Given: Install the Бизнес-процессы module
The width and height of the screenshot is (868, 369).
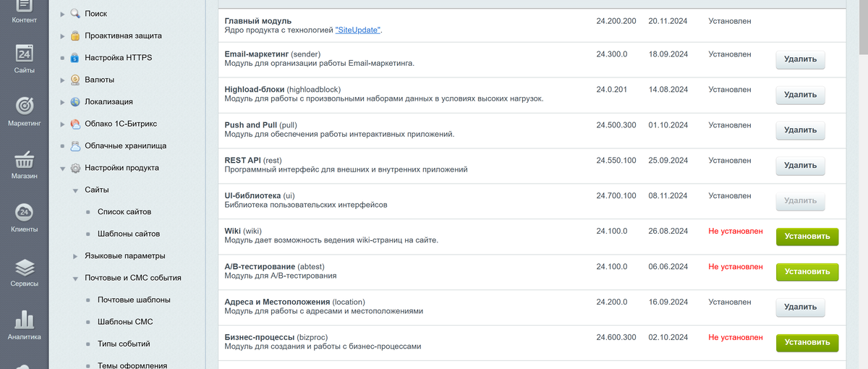Looking at the screenshot, I should [807, 342].
